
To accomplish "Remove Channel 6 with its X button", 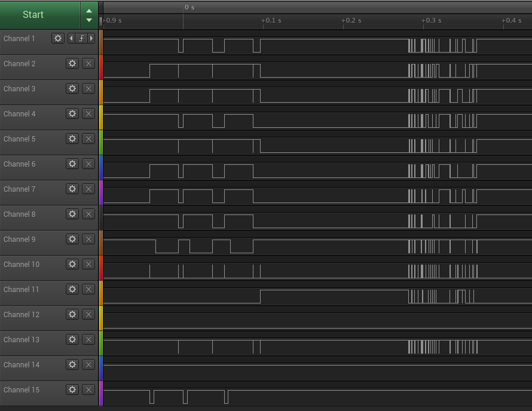I will click(88, 164).
